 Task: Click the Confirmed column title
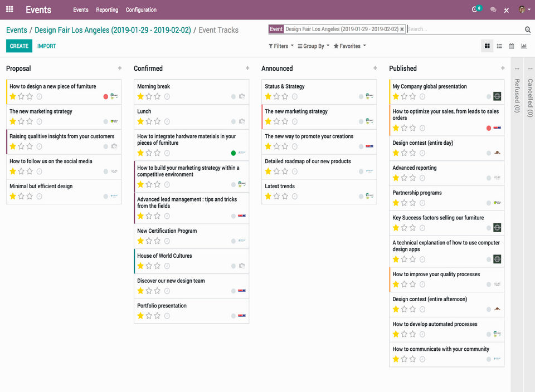(148, 68)
